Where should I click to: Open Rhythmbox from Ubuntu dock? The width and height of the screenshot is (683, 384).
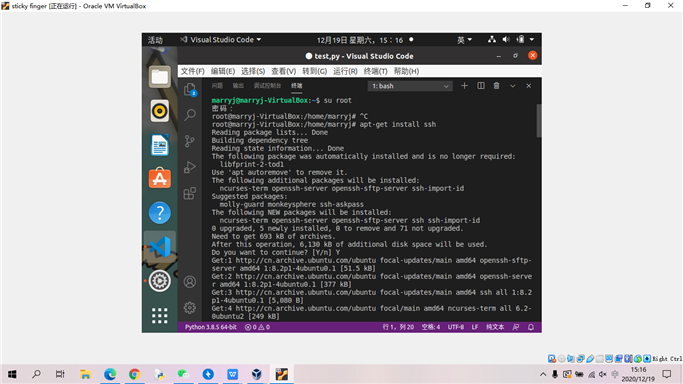pos(159,111)
